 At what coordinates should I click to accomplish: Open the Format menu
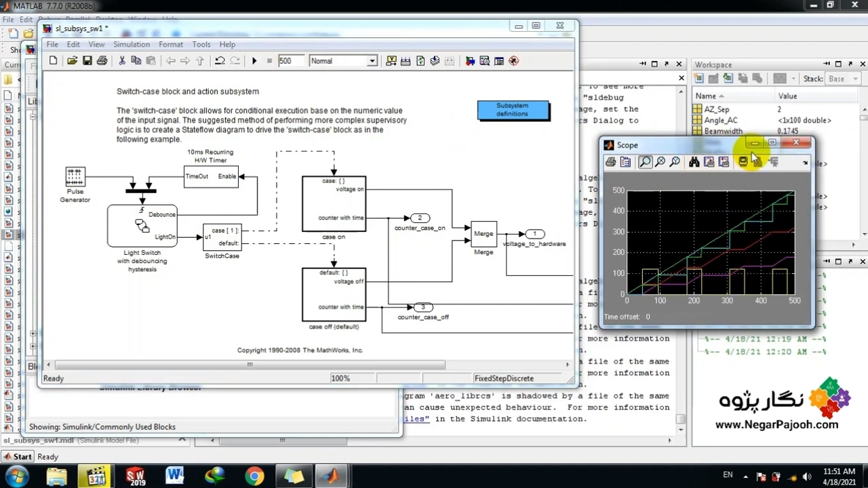[x=171, y=45]
